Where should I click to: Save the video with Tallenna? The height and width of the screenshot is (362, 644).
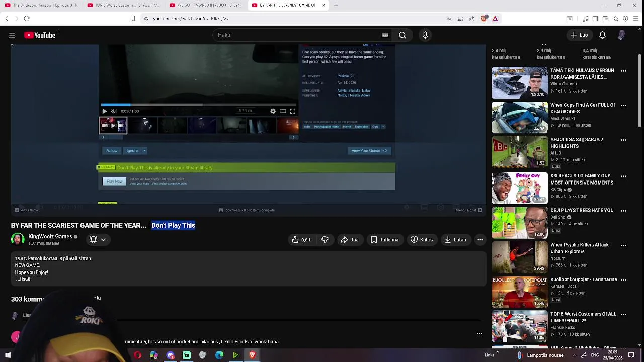coord(384,240)
